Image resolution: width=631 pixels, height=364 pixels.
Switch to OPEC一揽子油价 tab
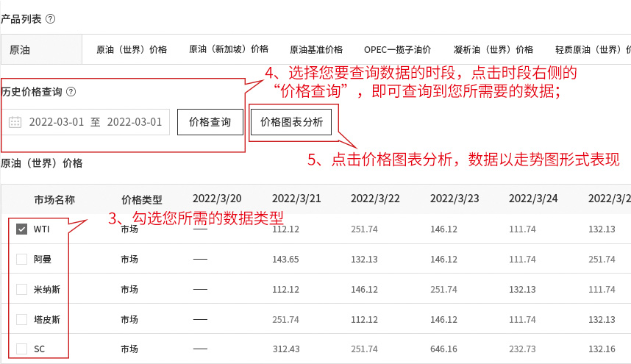(x=397, y=50)
